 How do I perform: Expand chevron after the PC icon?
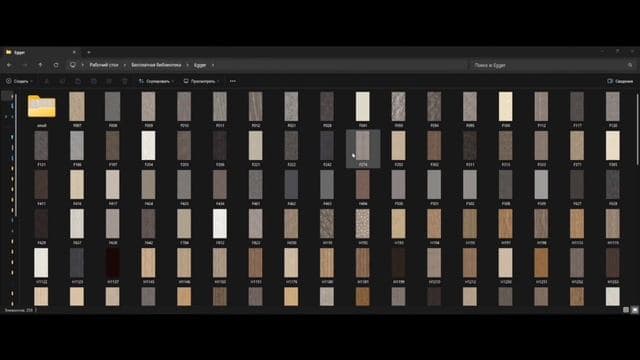83,65
